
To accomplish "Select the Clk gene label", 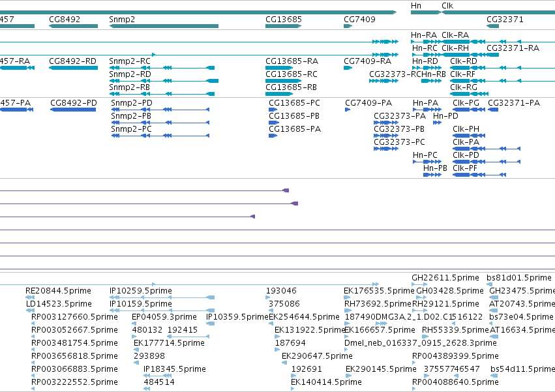I will tap(447, 6).
